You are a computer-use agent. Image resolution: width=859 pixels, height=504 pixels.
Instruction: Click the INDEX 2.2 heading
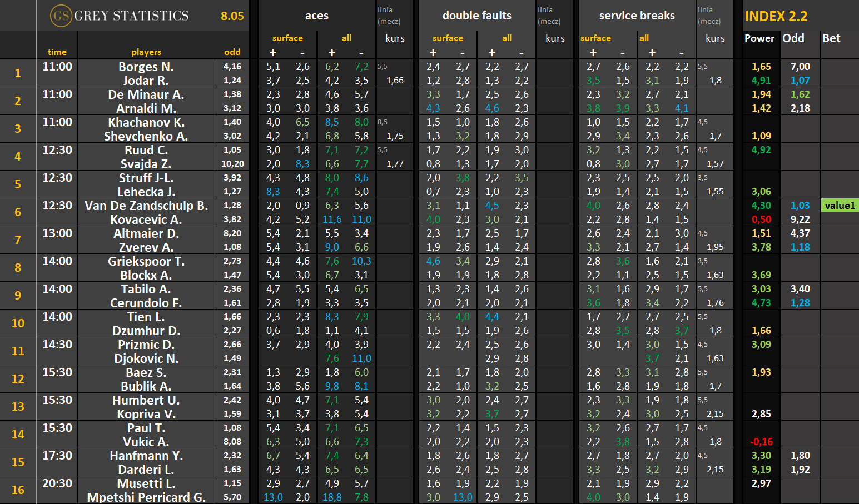pyautogui.click(x=776, y=16)
